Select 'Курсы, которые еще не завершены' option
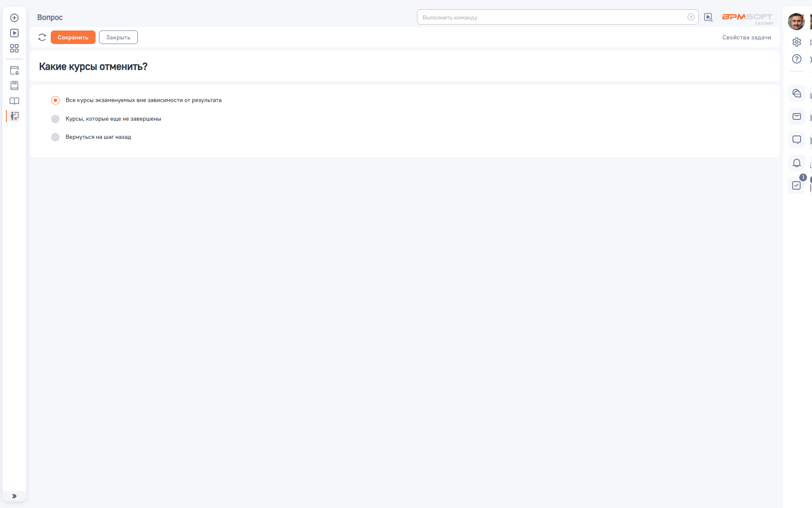This screenshot has height=508, width=812. point(55,119)
